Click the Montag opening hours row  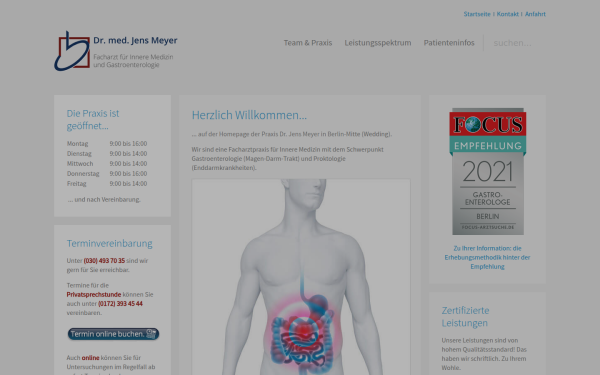click(107, 143)
